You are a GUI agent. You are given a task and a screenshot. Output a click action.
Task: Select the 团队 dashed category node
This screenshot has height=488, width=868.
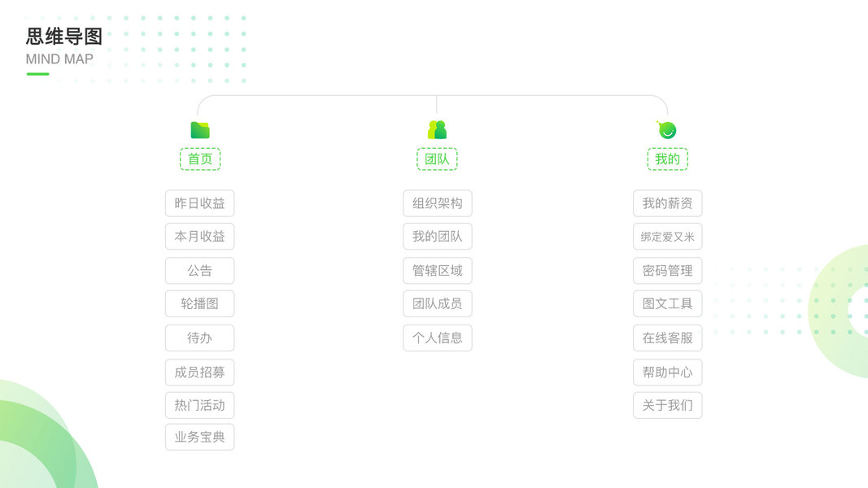pyautogui.click(x=437, y=159)
